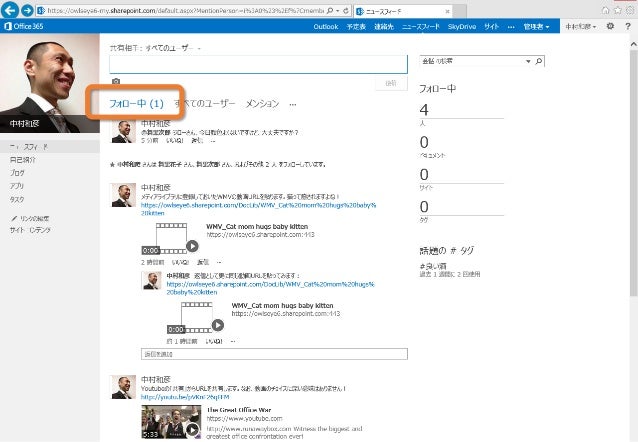The height and width of the screenshot is (442, 638).
Task: Open the address bar search magnifier
Action: [330, 11]
